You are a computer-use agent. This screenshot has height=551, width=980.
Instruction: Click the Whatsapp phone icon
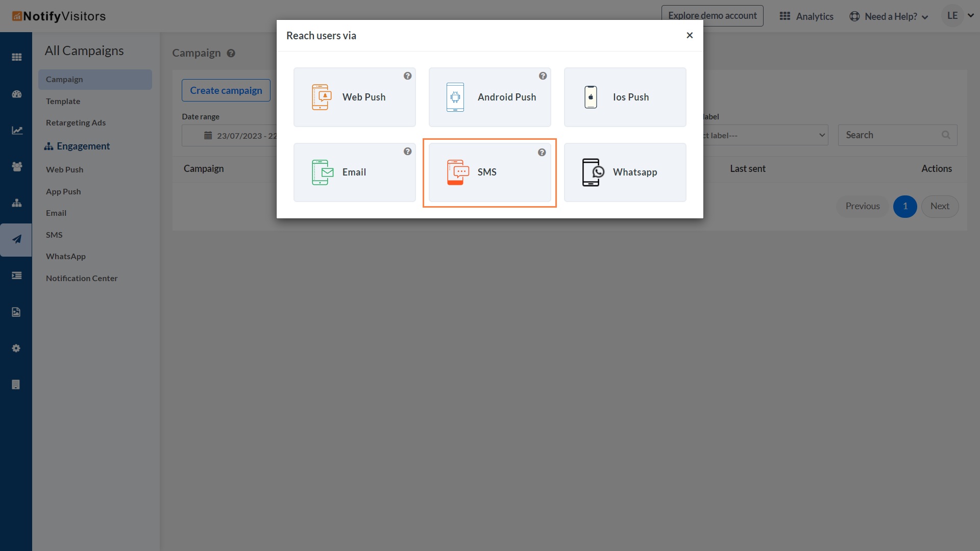(x=593, y=172)
